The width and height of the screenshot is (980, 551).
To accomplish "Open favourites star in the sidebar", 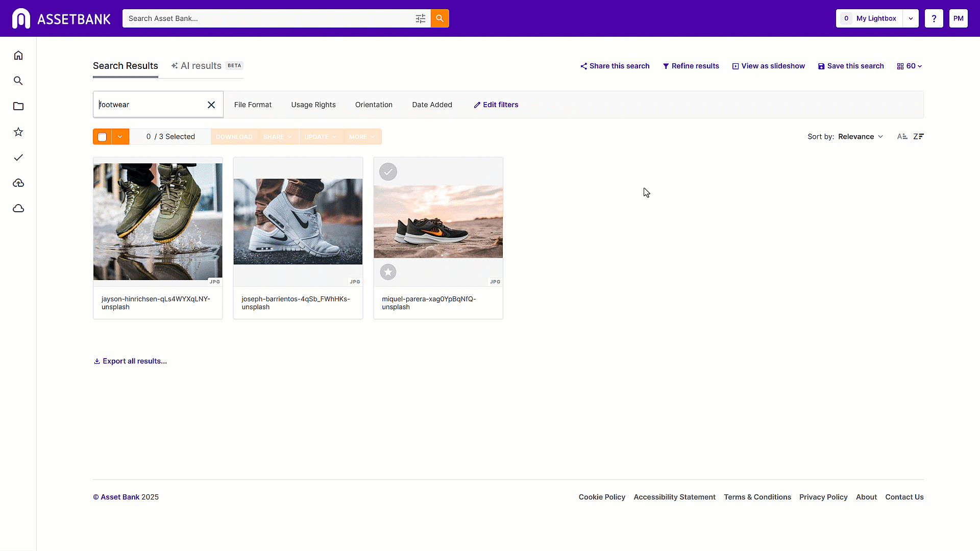I will coord(18,132).
